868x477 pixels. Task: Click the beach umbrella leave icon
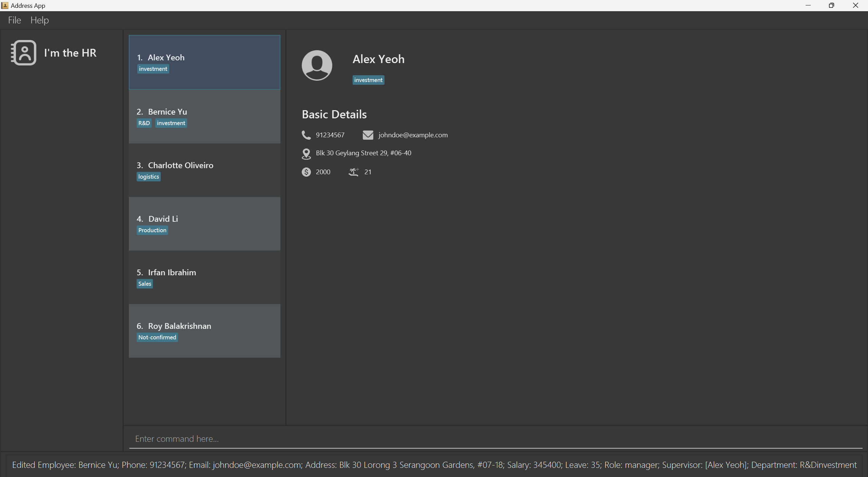(353, 172)
